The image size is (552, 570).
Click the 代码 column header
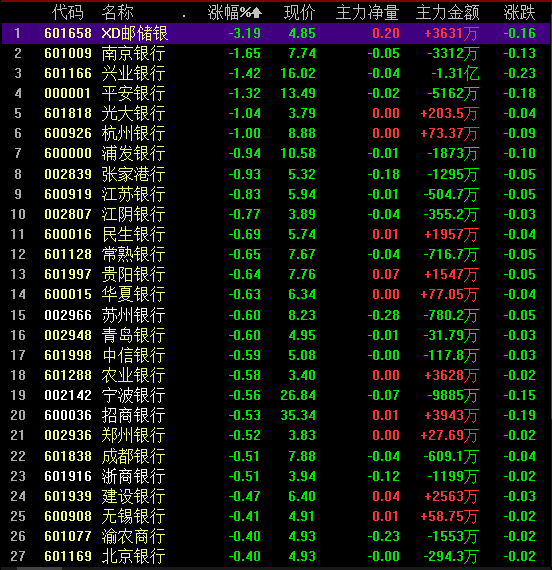(x=68, y=13)
